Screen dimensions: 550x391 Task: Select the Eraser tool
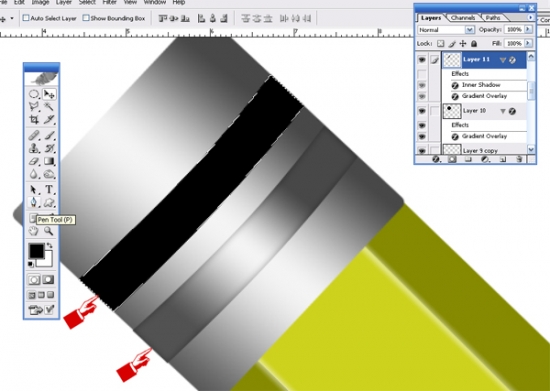point(34,161)
